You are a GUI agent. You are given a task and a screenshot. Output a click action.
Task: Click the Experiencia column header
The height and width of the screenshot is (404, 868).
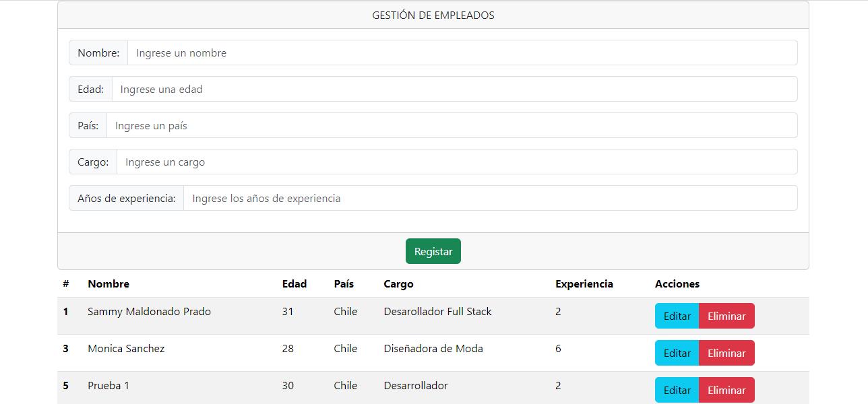click(584, 284)
